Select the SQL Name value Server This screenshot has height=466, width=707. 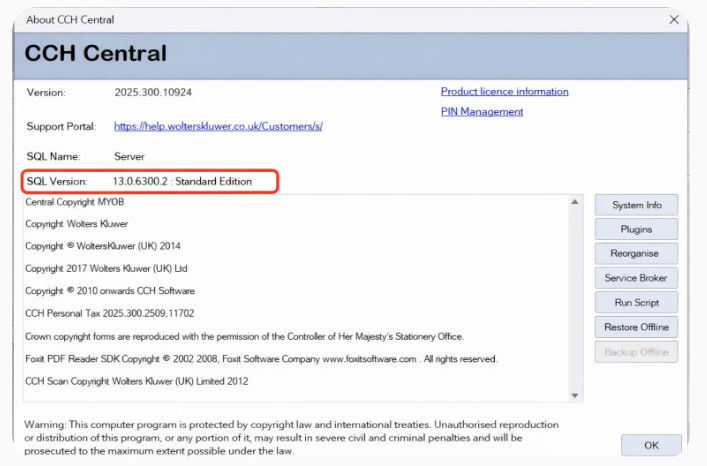129,157
